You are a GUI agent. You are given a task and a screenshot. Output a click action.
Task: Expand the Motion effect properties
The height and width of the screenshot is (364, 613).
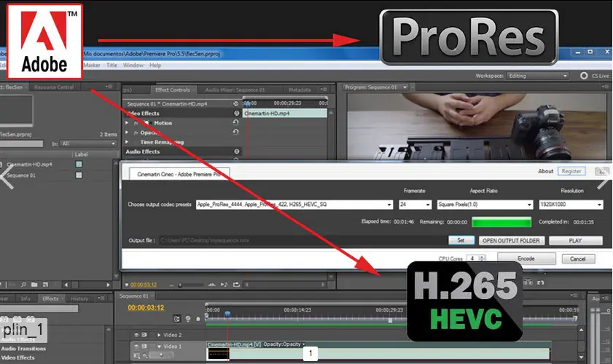coord(127,122)
